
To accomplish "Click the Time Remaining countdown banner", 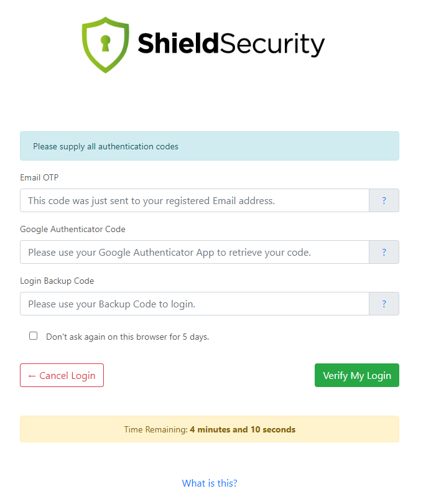I will [x=209, y=429].
